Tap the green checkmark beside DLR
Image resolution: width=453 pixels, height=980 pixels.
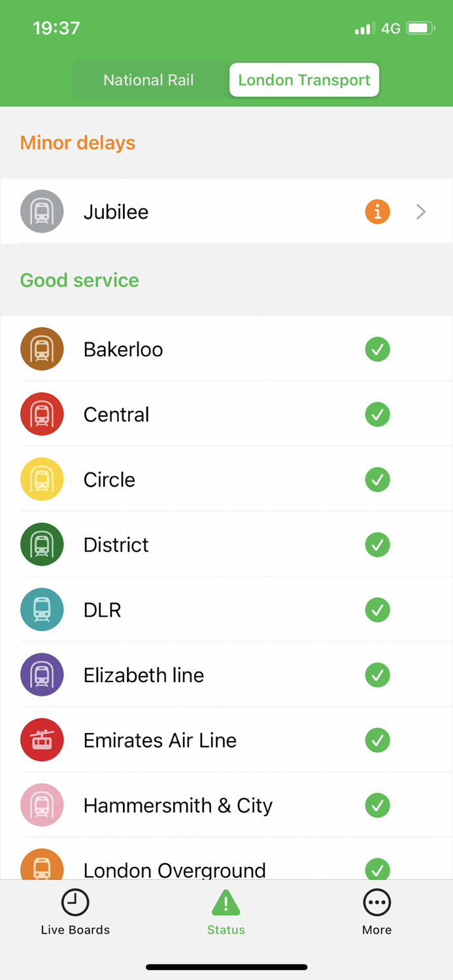click(x=377, y=610)
